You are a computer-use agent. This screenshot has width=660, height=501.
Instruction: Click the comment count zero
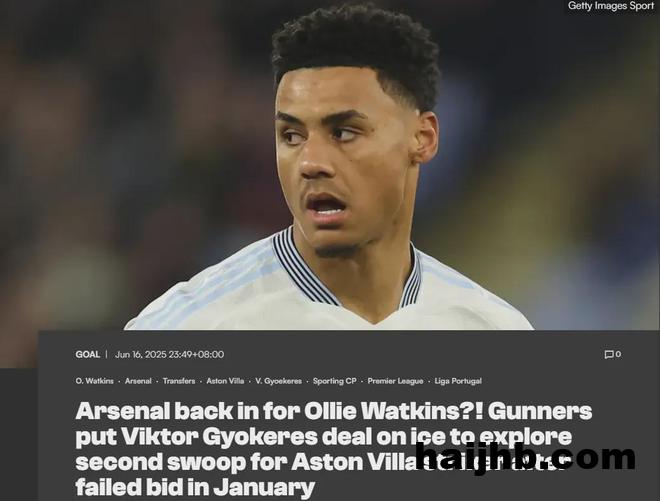pos(618,354)
